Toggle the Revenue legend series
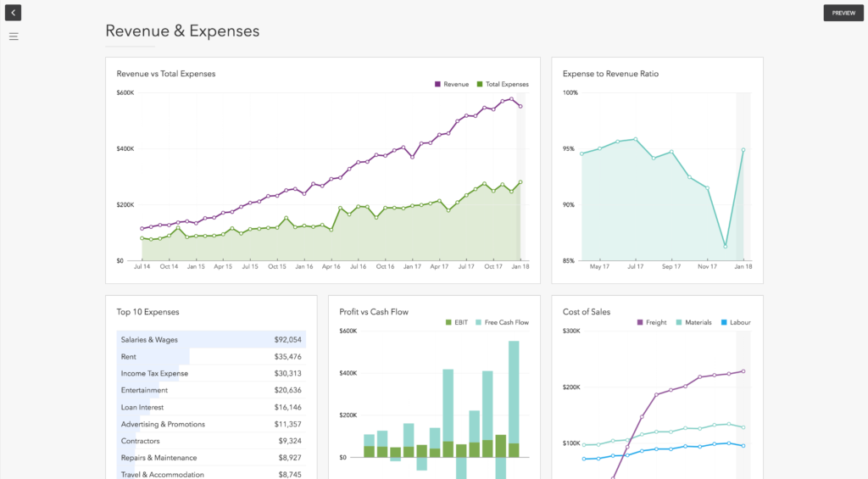The image size is (868, 479). pos(452,85)
